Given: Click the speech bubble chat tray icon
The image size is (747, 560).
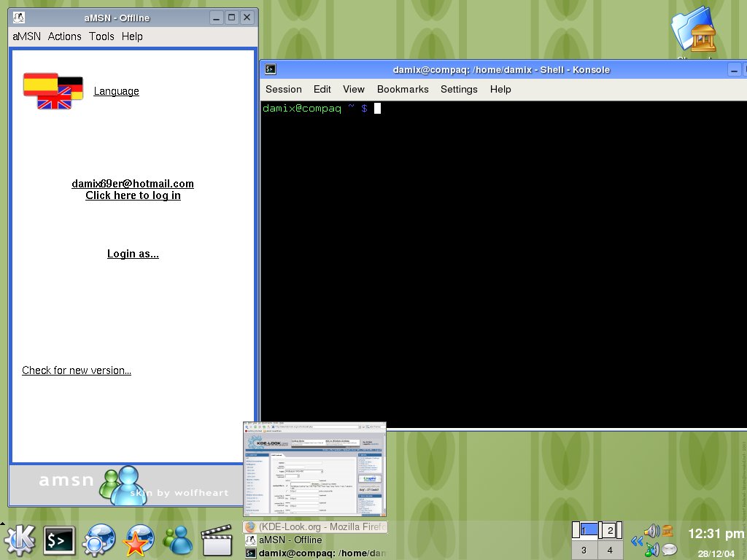Looking at the screenshot, I should click(670, 550).
